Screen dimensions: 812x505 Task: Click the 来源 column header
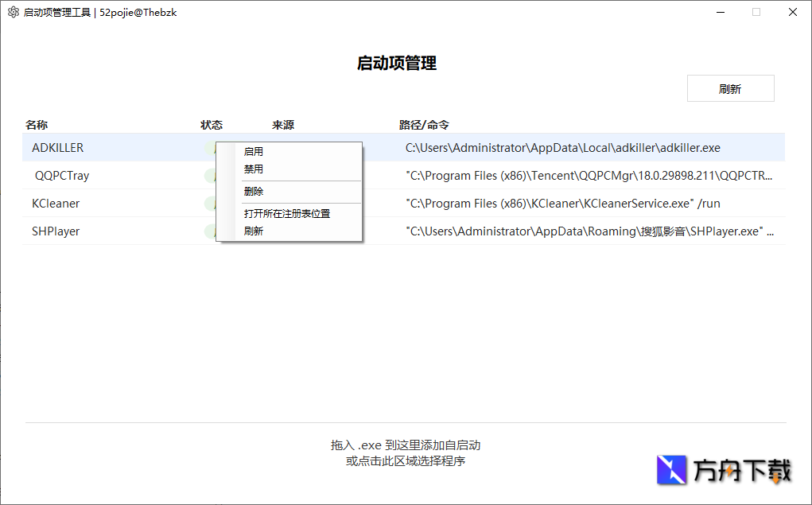[x=280, y=125]
